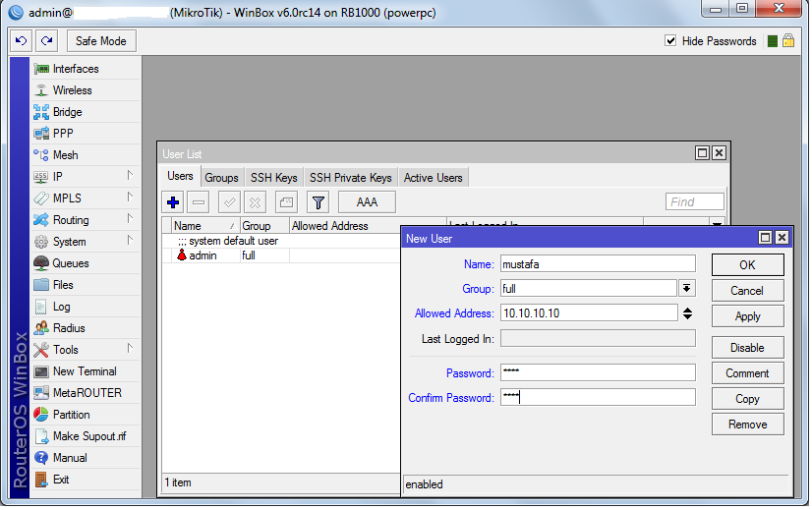
Task: Expand the MPLS submenu
Action: coord(86,198)
